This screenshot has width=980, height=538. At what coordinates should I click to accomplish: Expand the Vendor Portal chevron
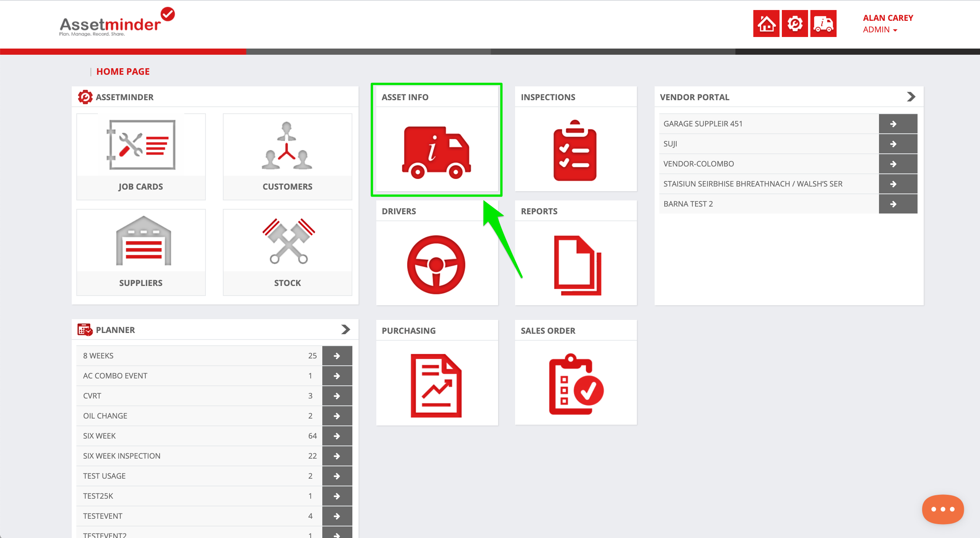pyautogui.click(x=911, y=97)
